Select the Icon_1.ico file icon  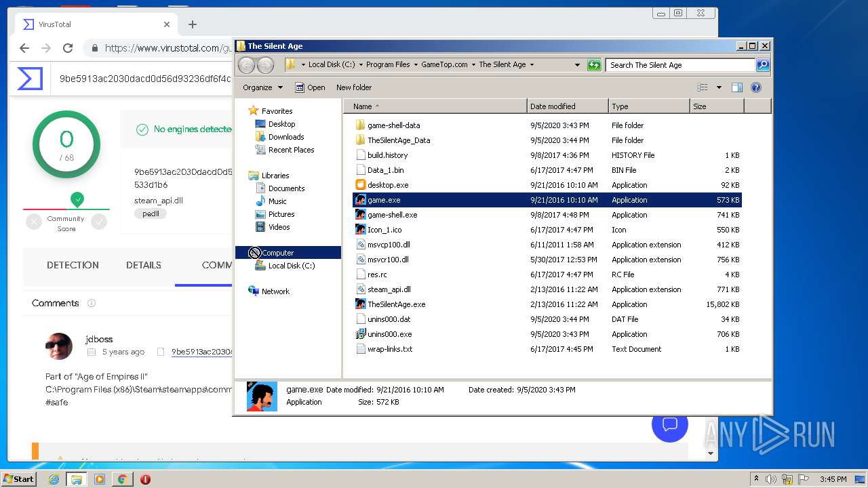(x=361, y=230)
